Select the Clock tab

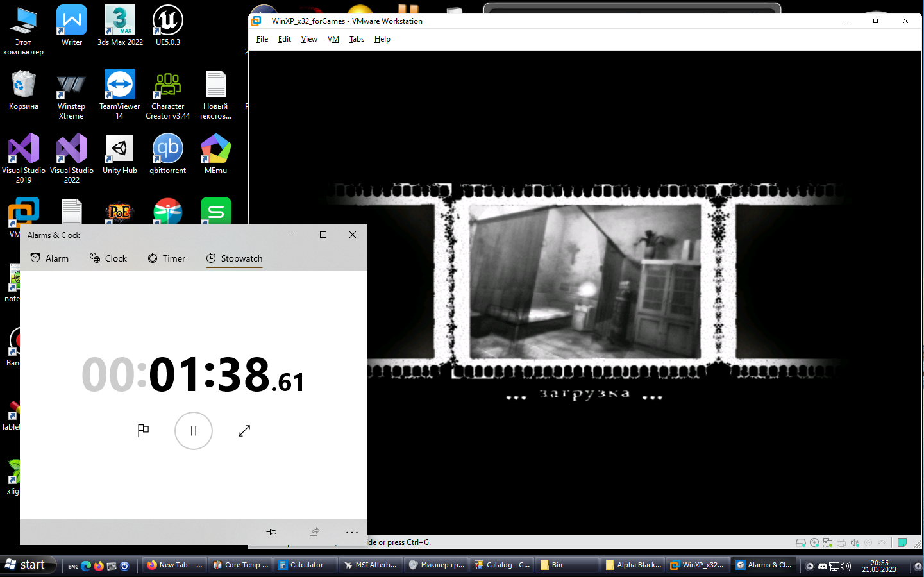108,258
